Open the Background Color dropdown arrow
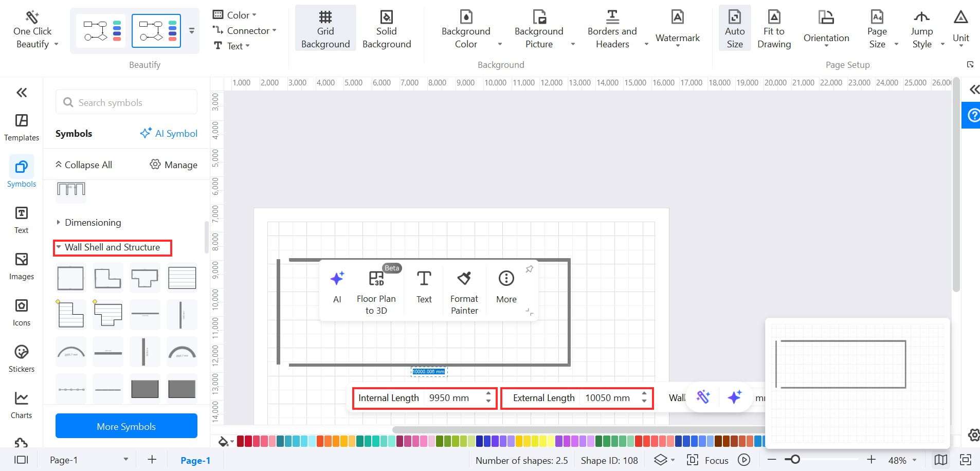 click(500, 44)
